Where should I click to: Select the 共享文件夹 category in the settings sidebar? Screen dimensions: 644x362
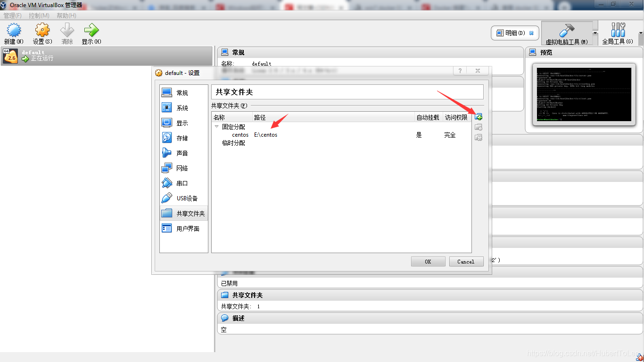pos(184,214)
